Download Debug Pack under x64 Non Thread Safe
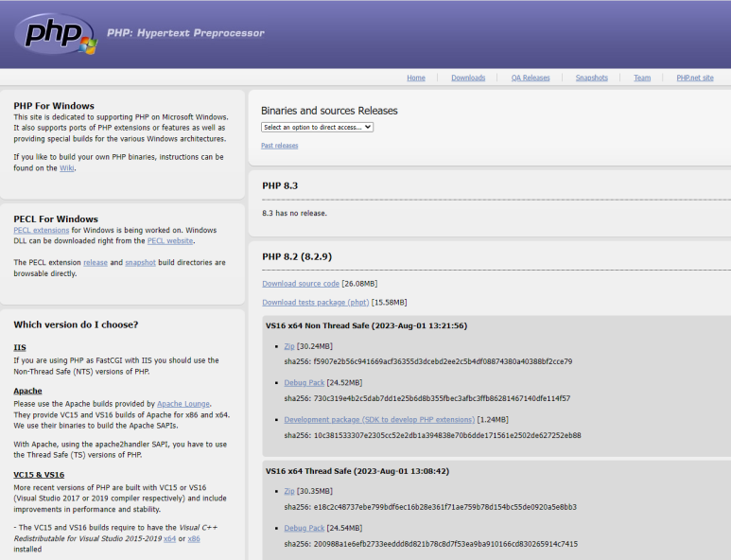The width and height of the screenshot is (731, 560). pos(305,382)
